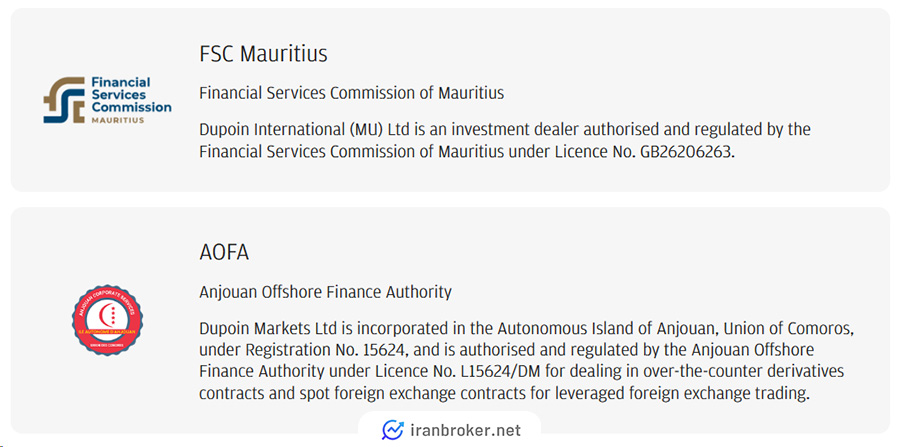Click the 'Financial Services Commission' logo text
The width and height of the screenshot is (900, 447).
(x=131, y=95)
